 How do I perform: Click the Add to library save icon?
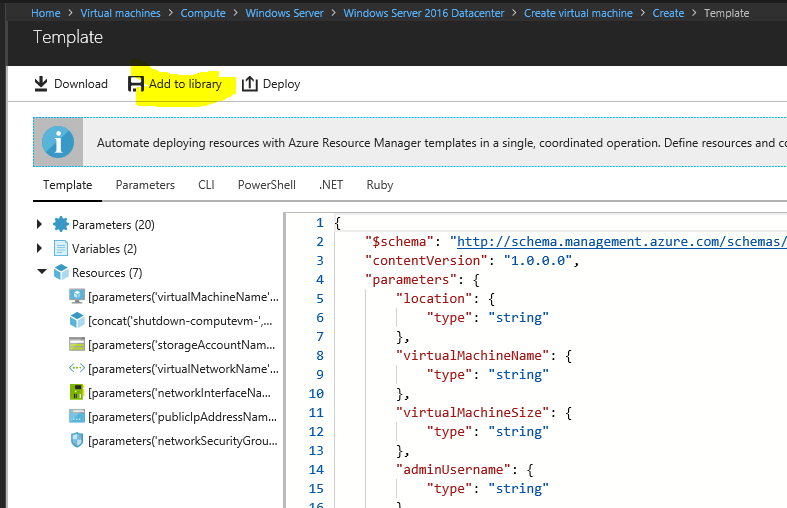click(x=136, y=84)
